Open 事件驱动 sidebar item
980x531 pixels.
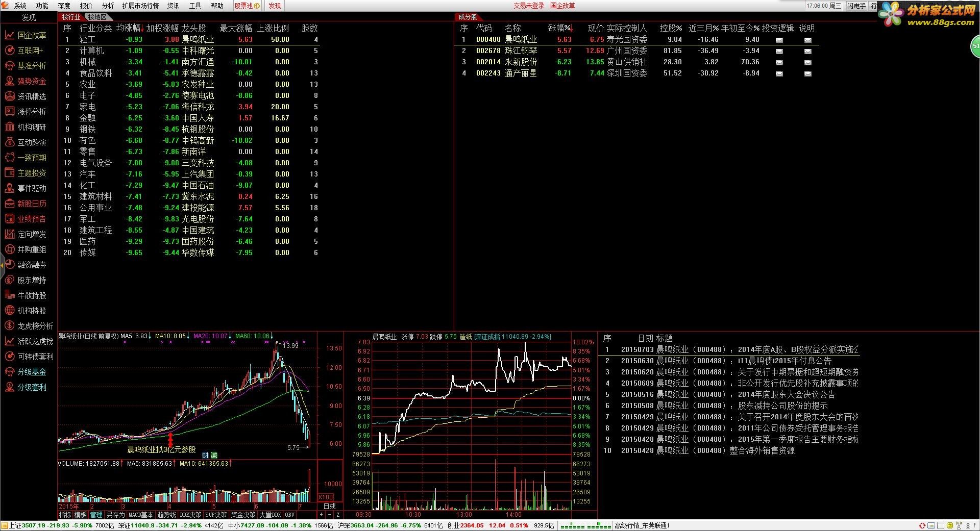[26, 188]
